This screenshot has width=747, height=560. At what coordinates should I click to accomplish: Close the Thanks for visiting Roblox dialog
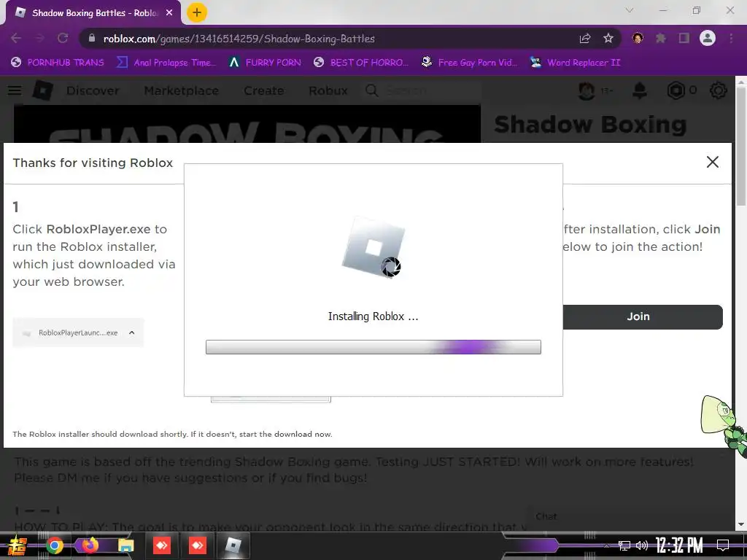(712, 162)
